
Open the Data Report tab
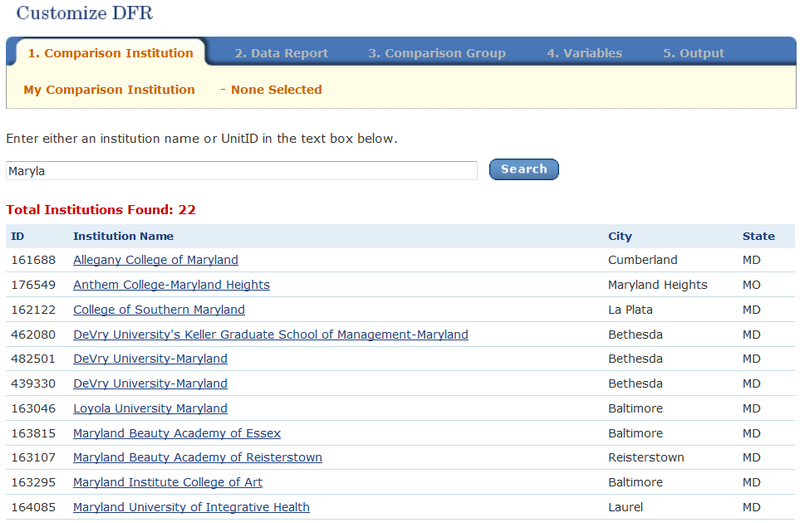point(281,53)
